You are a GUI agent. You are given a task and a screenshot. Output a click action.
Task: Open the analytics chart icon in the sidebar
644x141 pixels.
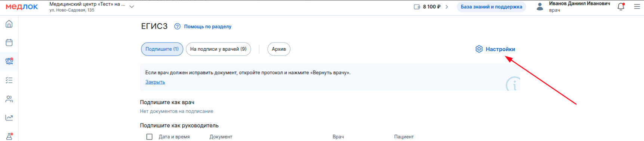(9, 117)
